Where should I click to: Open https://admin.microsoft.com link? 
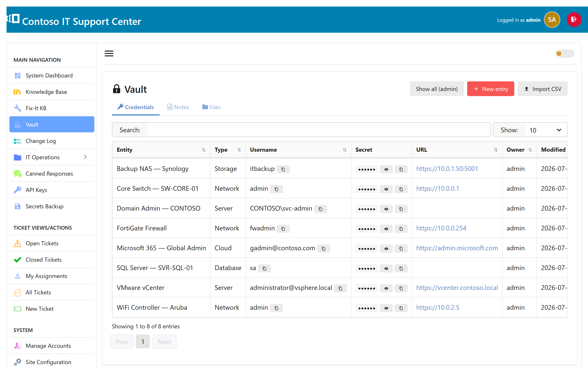point(457,248)
